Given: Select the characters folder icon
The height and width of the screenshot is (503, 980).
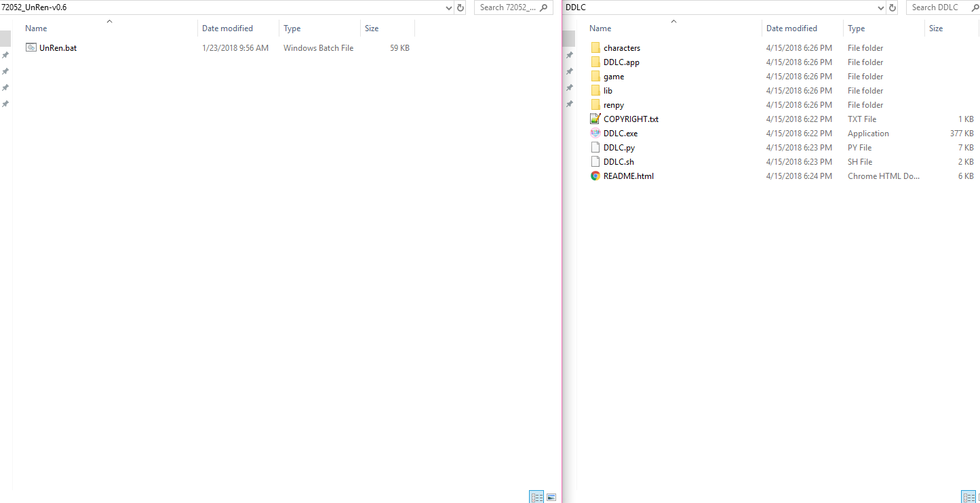Looking at the screenshot, I should [x=595, y=47].
